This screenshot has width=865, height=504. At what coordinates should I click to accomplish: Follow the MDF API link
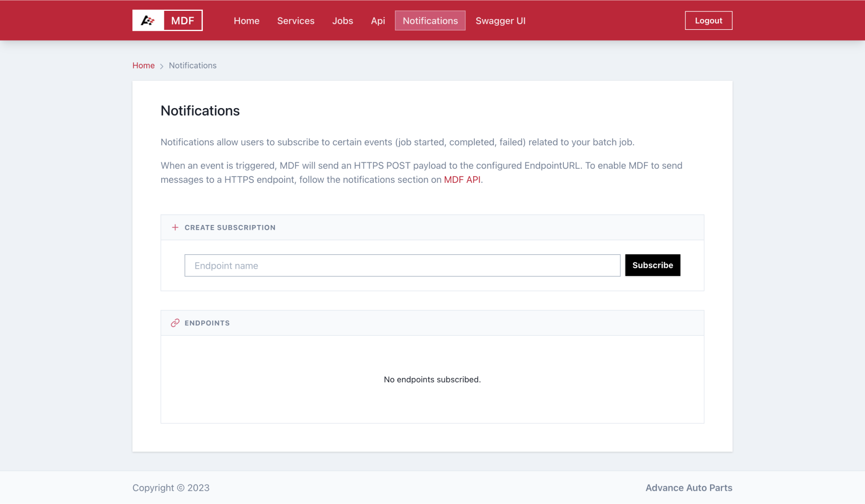coord(462,180)
